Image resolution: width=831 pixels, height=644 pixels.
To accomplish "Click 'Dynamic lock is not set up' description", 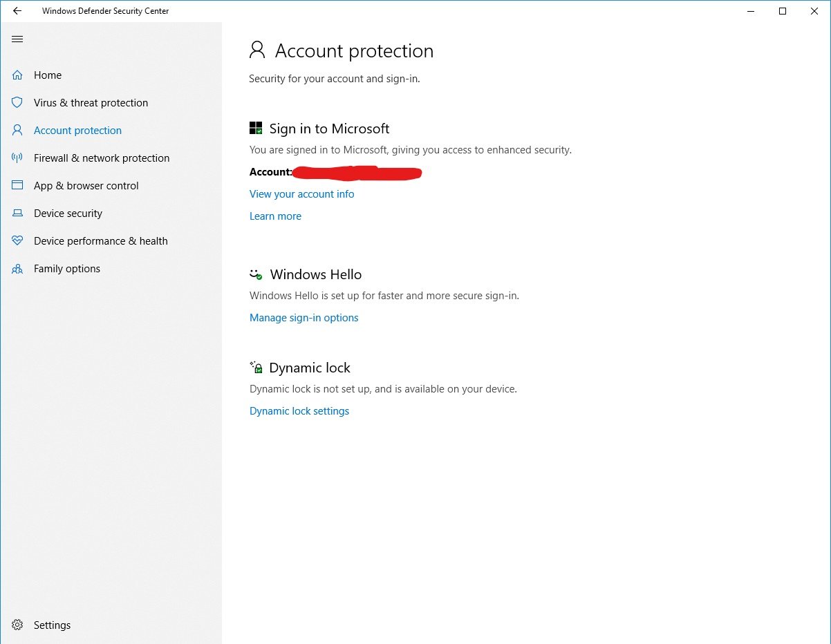I will (383, 389).
